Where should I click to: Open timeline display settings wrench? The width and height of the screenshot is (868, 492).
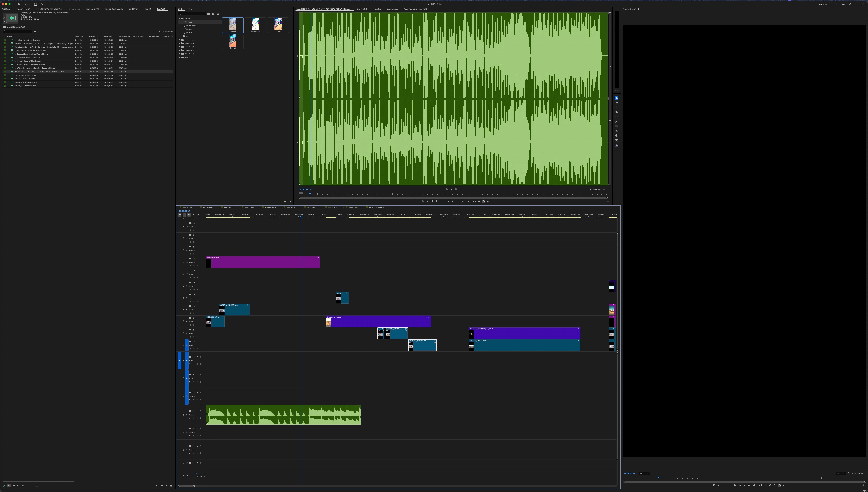[x=198, y=215]
